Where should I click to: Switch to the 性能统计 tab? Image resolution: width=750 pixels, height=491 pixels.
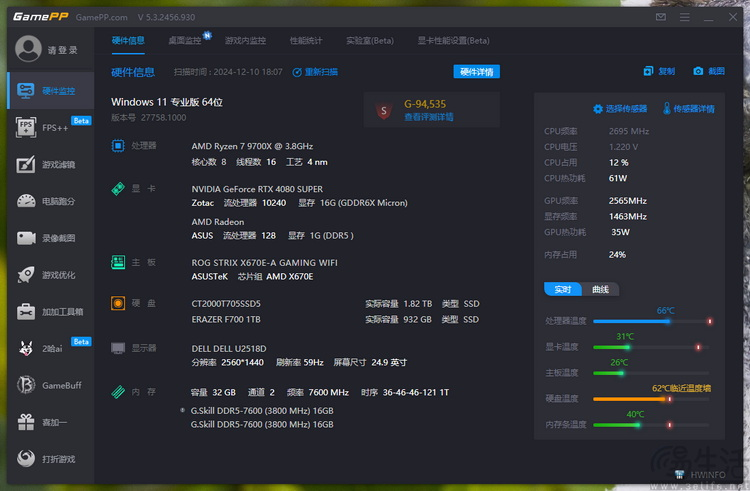pos(306,41)
